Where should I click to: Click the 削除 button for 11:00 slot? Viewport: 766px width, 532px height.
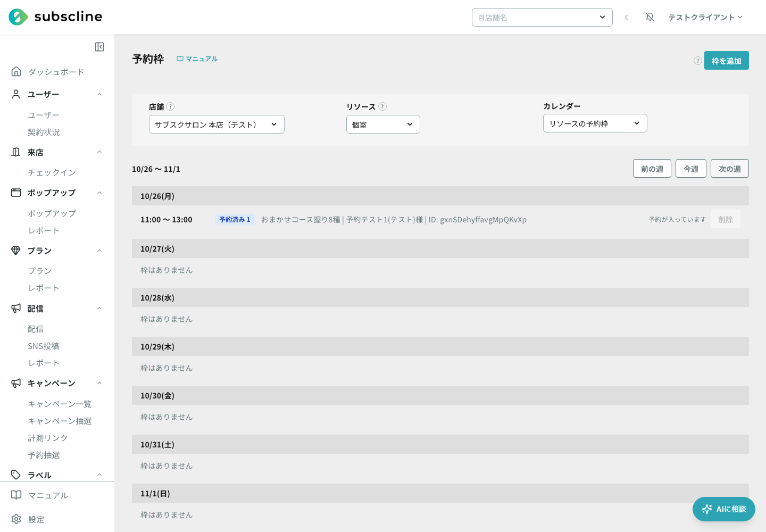[726, 219]
